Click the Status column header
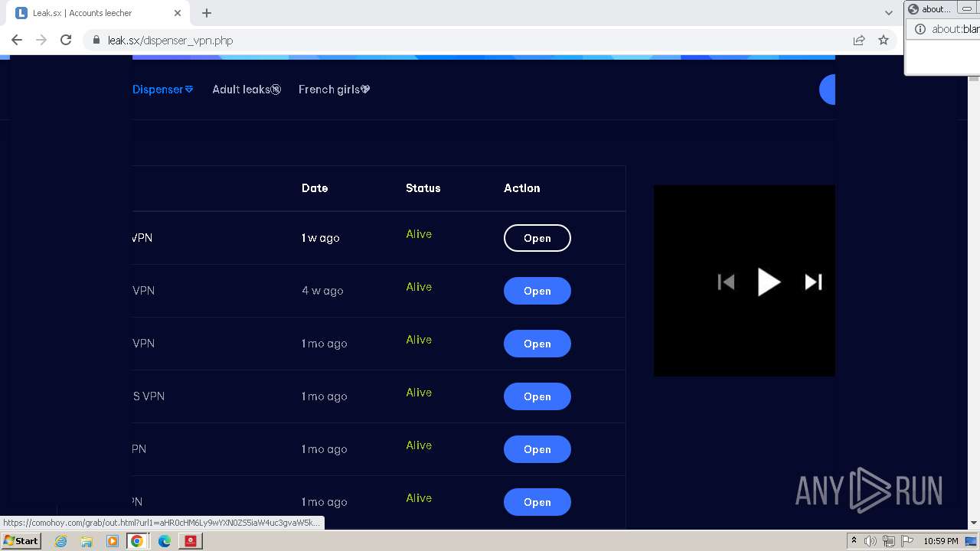 (x=423, y=188)
